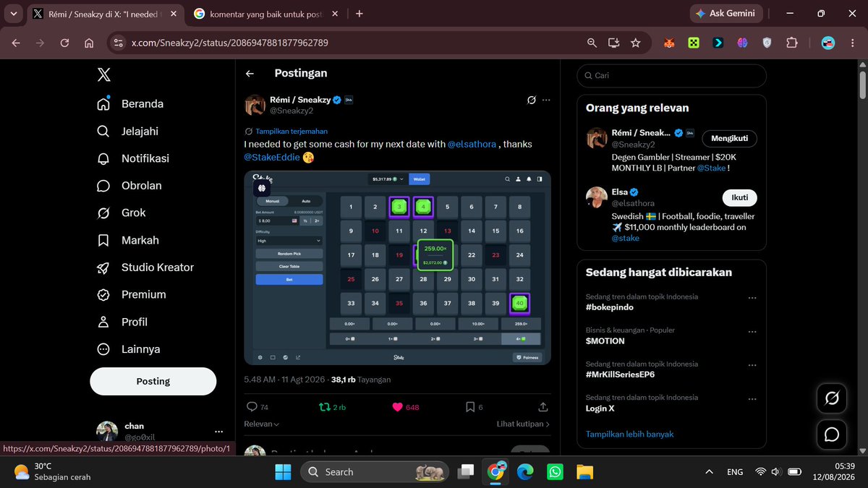Image resolution: width=868 pixels, height=488 pixels.
Task: Open Markah bookmarks page
Action: [x=127, y=240]
